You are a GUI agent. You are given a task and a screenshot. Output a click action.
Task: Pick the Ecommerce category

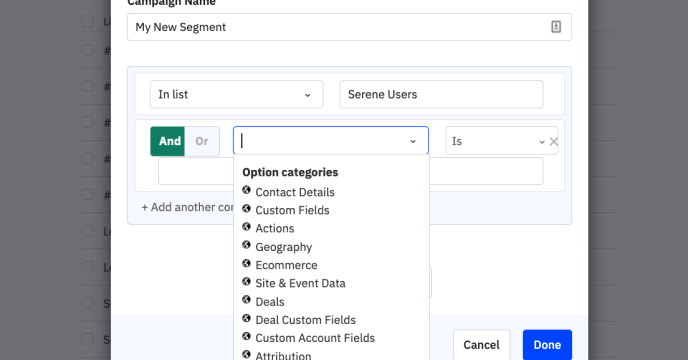(286, 265)
